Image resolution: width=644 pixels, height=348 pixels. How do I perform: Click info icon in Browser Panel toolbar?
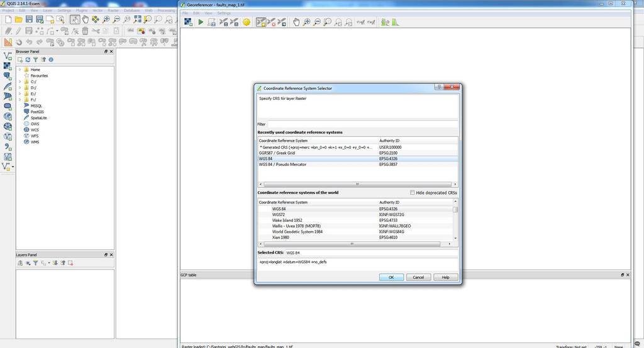coord(51,60)
